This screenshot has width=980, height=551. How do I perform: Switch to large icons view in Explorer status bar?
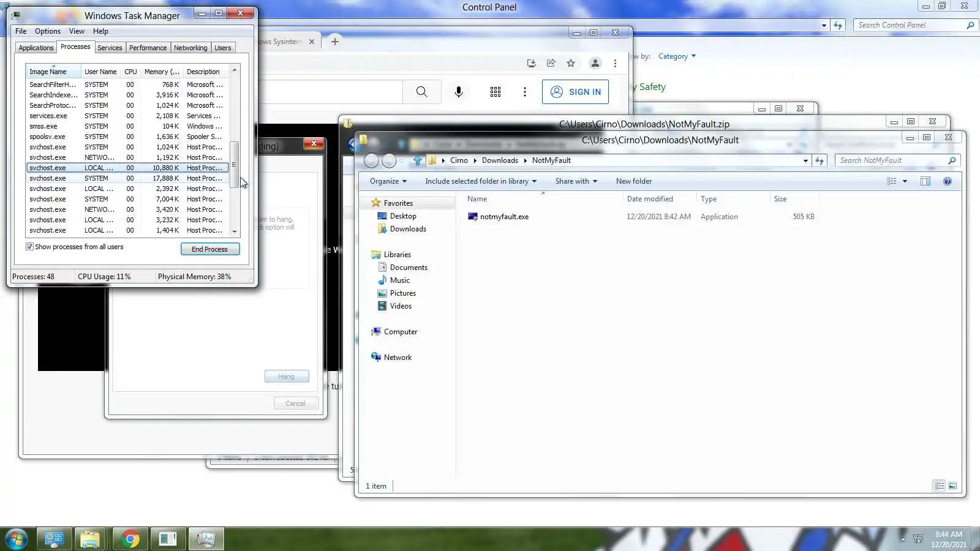952,485
